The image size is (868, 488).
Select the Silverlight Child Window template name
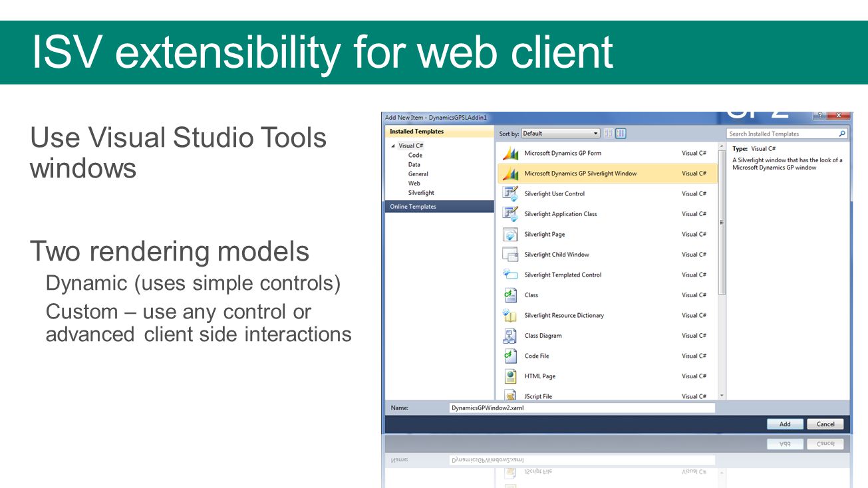[557, 255]
